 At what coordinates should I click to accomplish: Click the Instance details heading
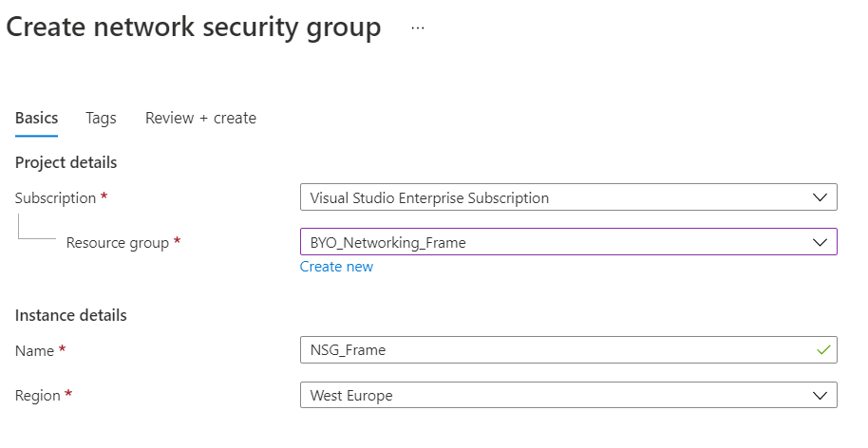coord(71,315)
